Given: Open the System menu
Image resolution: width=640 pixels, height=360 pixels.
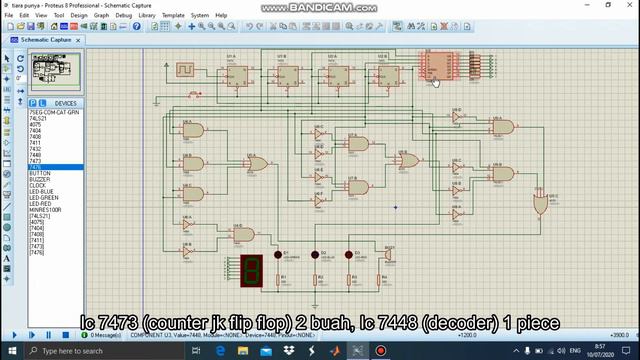Looking at the screenshot, I should pyautogui.click(x=200, y=15).
